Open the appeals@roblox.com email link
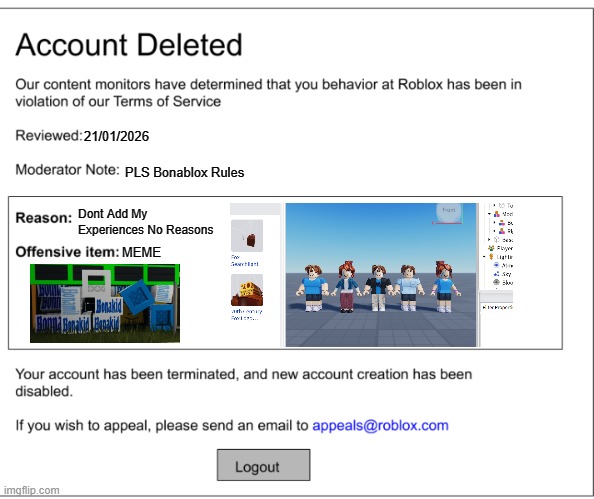 point(380,425)
